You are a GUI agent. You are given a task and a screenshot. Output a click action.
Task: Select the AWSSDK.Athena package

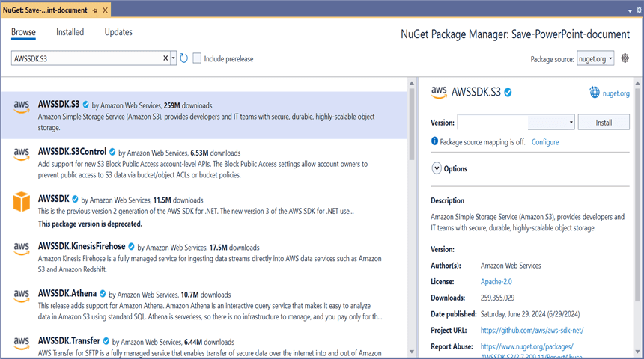(x=204, y=304)
